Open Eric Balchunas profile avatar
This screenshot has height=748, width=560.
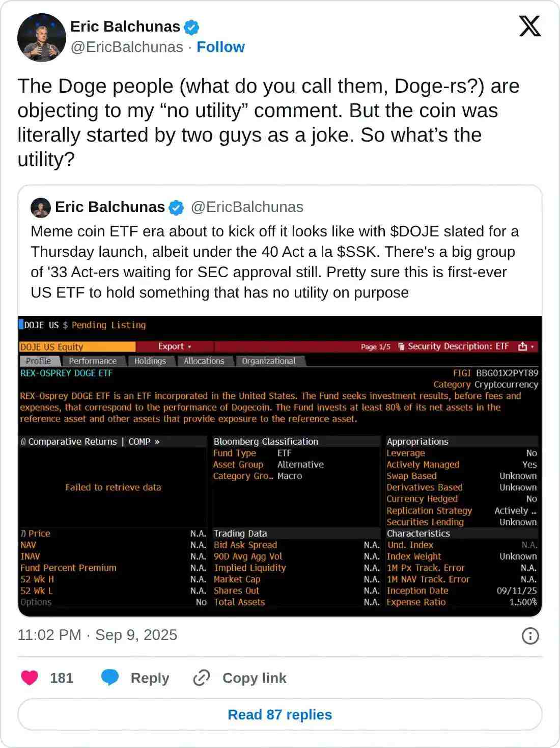click(x=42, y=38)
